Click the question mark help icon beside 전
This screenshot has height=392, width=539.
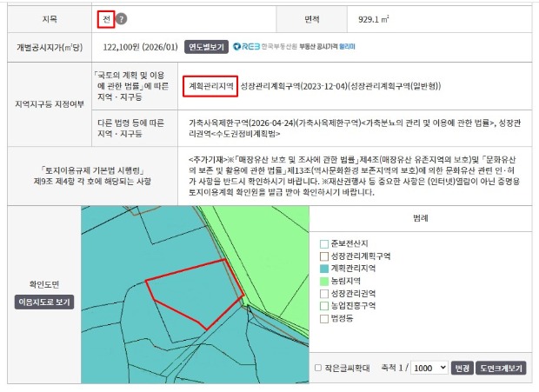click(121, 19)
